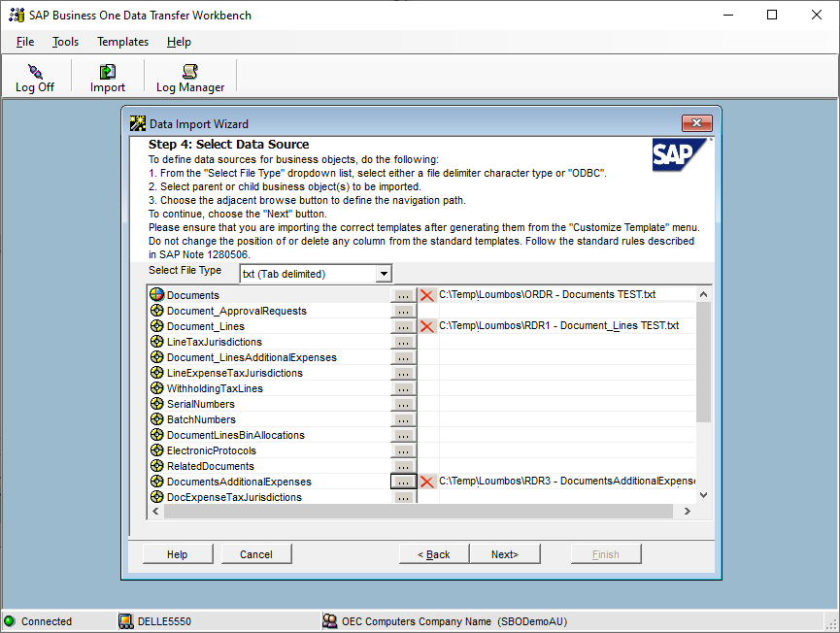Click the SerialNumbers row icon
This screenshot has height=633, width=840.
(156, 404)
